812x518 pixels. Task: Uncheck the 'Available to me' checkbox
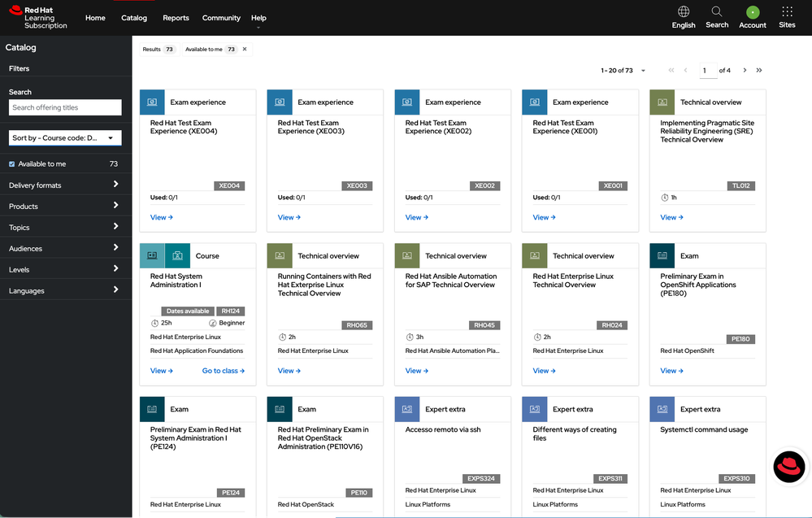click(x=12, y=164)
